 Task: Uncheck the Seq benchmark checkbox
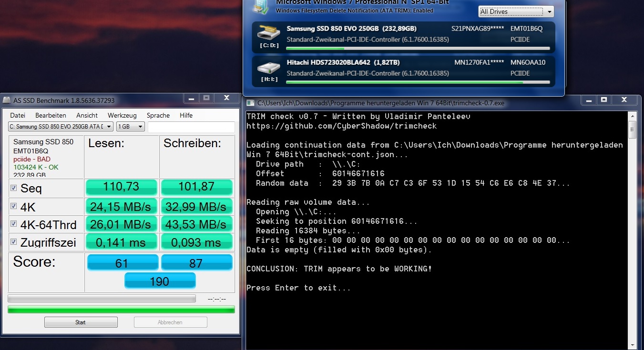pyautogui.click(x=14, y=188)
